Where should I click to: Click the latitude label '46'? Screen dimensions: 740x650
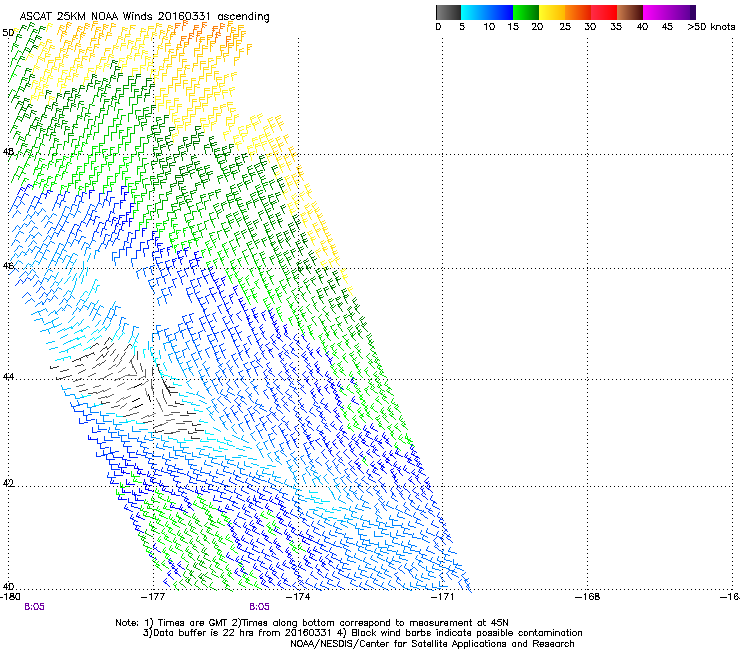pyautogui.click(x=8, y=266)
